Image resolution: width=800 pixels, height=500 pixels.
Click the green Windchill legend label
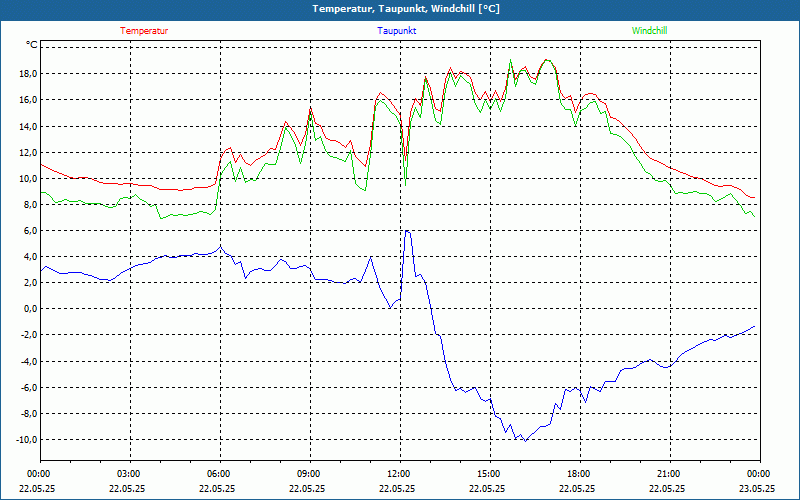[x=649, y=31]
